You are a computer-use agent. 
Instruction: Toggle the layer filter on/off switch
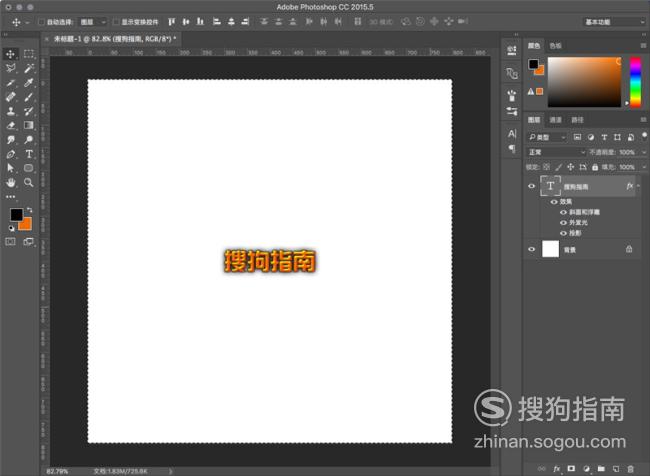coord(644,136)
